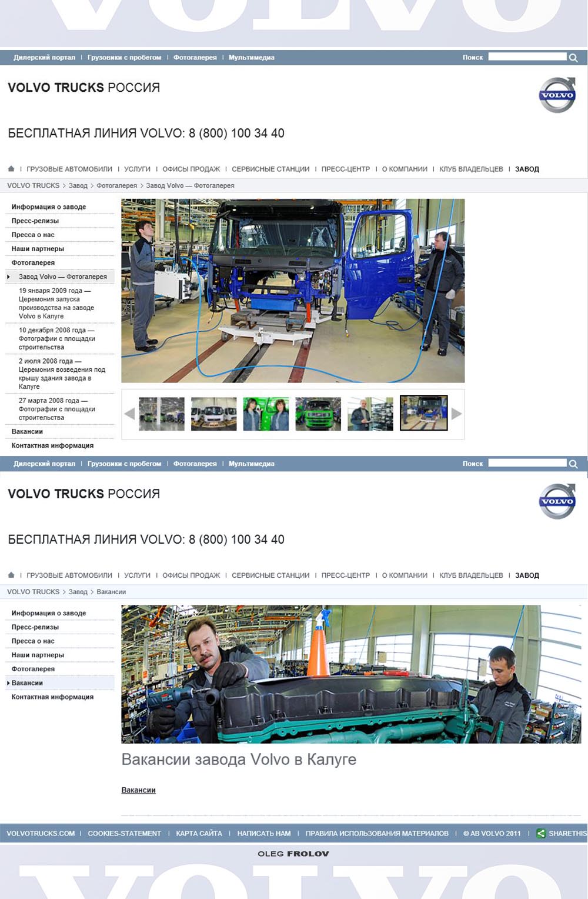Open КАРТА САЙТА in the footer
Viewport: 588px width, 899px height.
199,834
